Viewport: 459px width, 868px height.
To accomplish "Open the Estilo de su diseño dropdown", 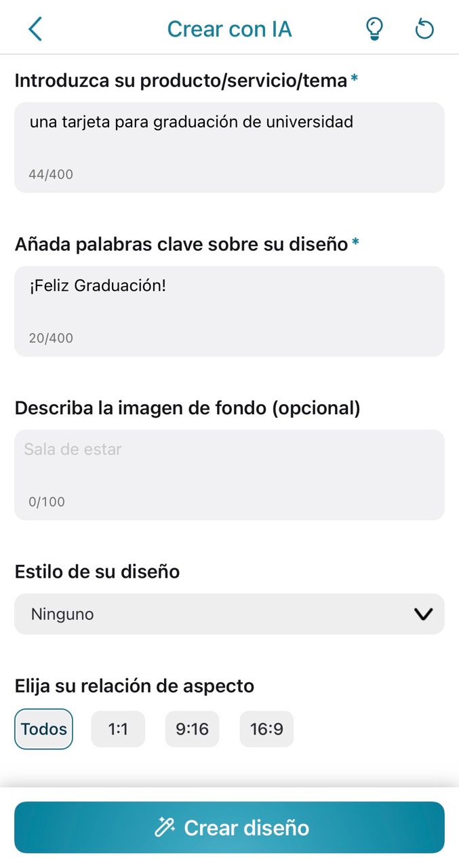I will [x=229, y=614].
